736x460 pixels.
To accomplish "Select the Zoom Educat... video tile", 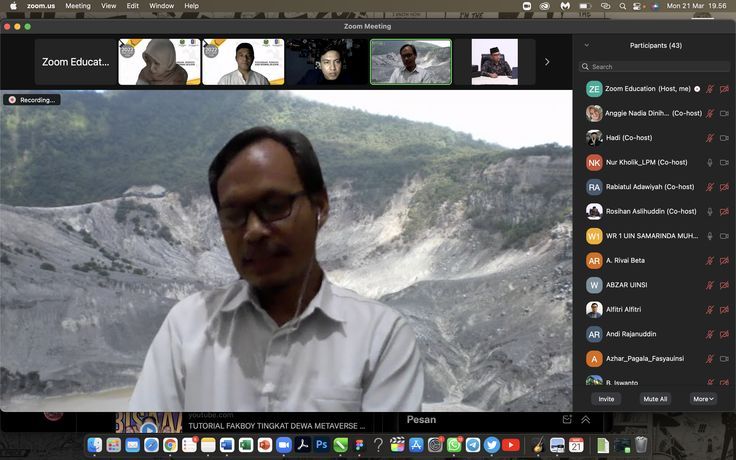I will (x=75, y=62).
